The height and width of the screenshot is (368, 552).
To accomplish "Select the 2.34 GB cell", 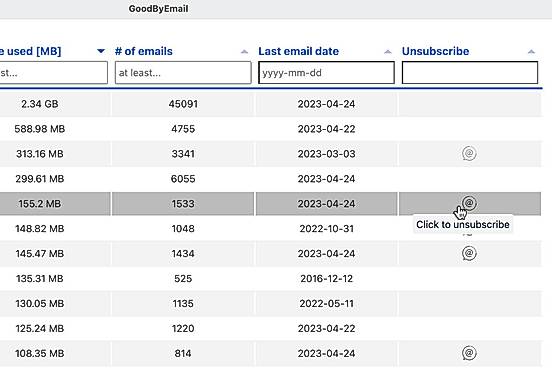I will coord(55,104).
